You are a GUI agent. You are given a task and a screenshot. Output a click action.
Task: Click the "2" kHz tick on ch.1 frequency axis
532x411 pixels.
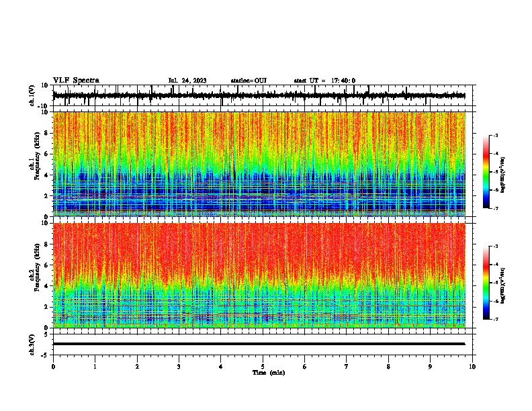(x=46, y=196)
